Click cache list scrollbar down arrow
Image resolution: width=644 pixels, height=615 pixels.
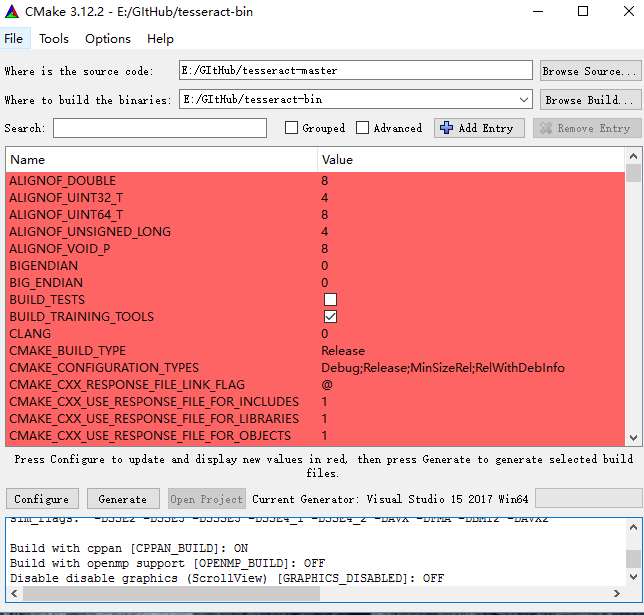(x=633, y=438)
